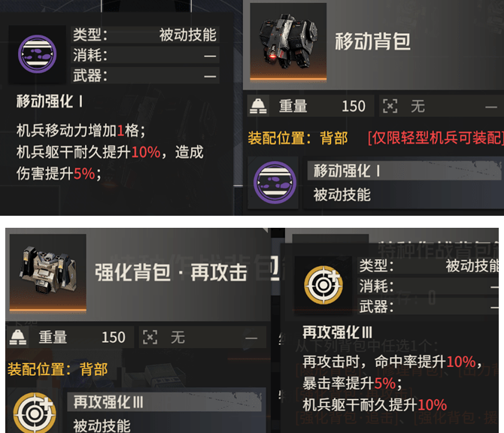Click the weight icon beside 重量 150 in the top panel
The height and width of the screenshot is (433, 504).
coord(259,106)
